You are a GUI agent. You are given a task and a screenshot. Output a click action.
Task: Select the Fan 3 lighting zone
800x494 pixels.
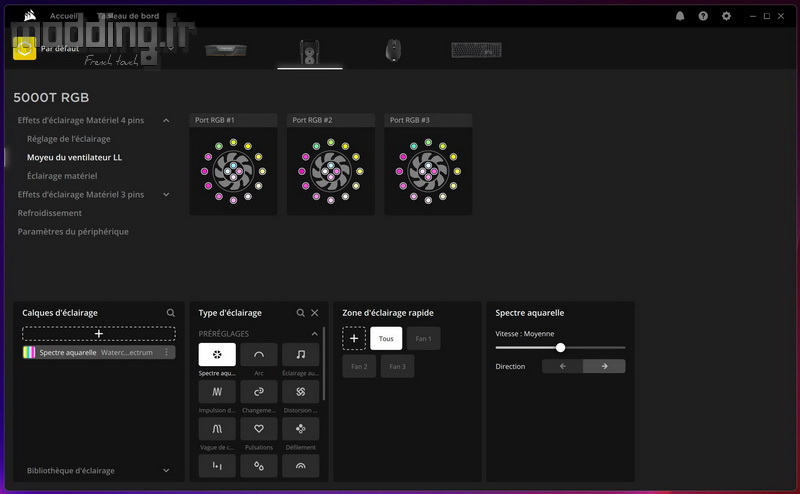click(x=397, y=366)
